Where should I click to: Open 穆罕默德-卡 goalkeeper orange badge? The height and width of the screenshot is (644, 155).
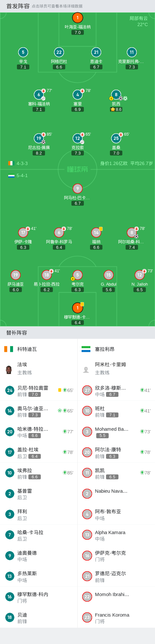78,308
